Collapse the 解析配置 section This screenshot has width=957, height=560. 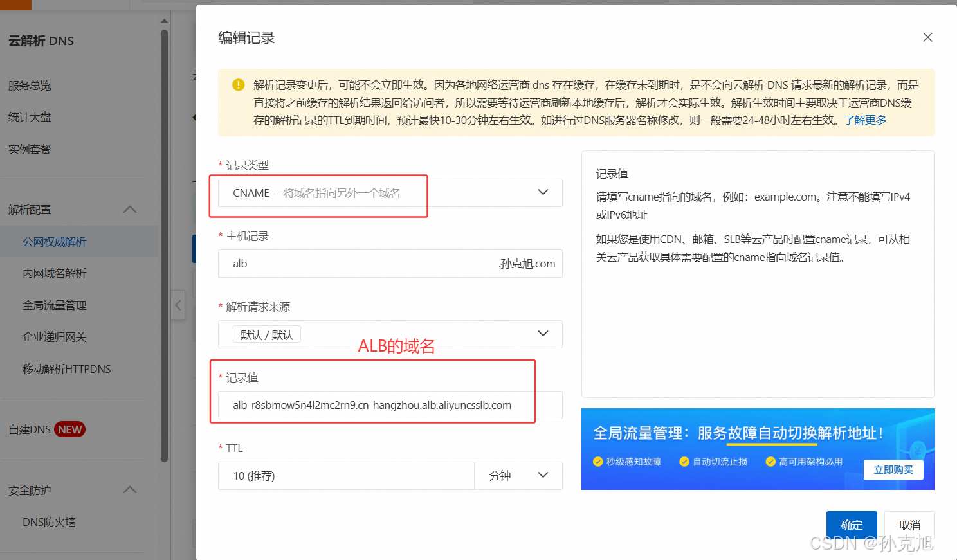130,210
